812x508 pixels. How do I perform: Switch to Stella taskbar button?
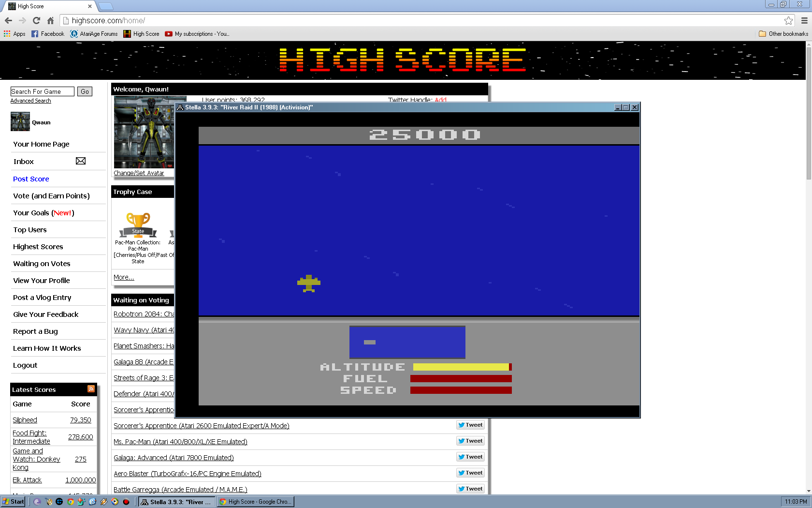click(x=176, y=502)
